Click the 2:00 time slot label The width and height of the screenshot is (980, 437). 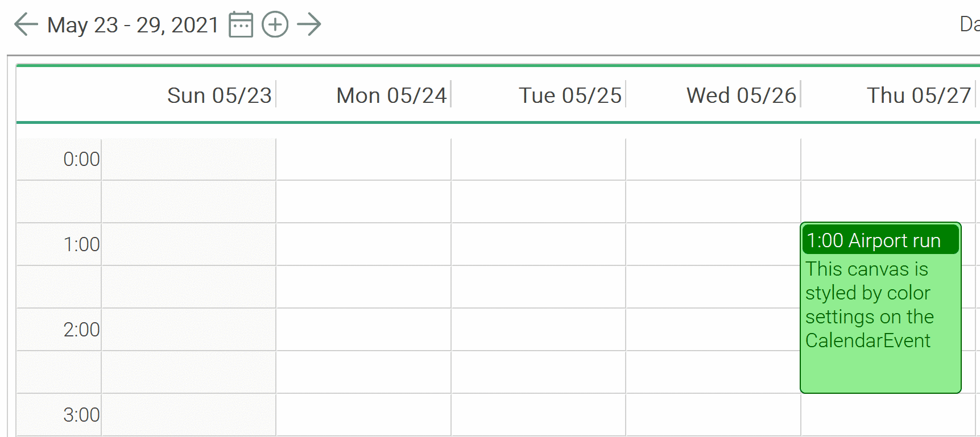point(81,330)
